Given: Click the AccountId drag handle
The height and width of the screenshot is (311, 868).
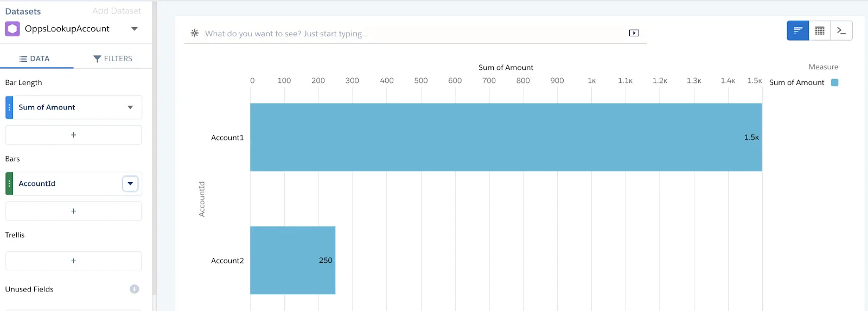Looking at the screenshot, I should pos(9,184).
